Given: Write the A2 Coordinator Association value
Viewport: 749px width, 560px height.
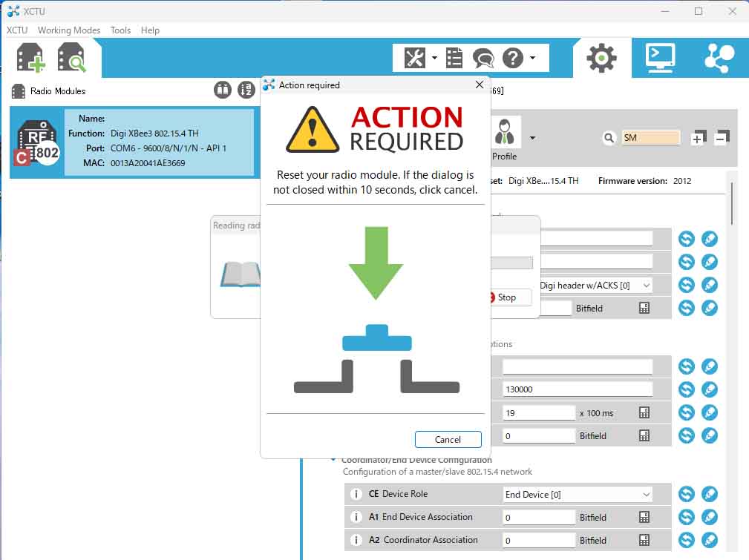Looking at the screenshot, I should click(710, 540).
